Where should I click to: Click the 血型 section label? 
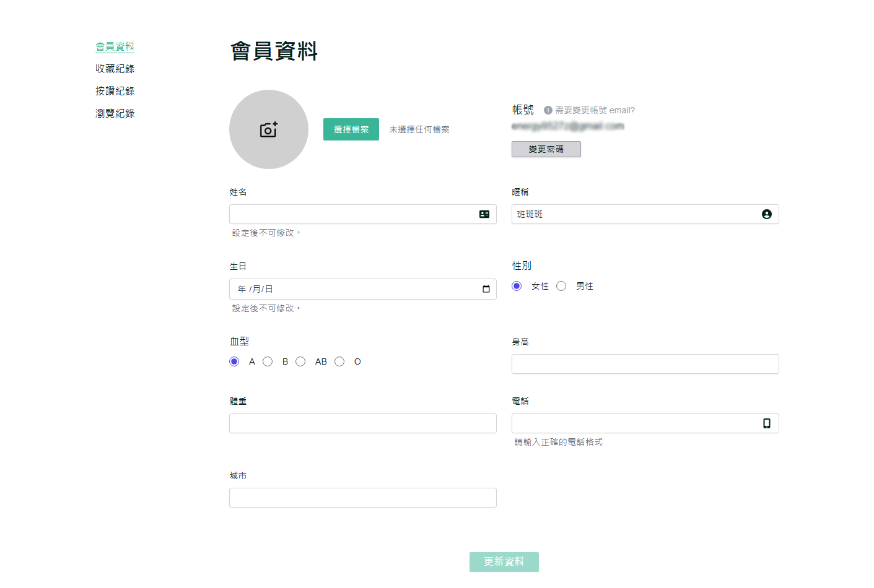pyautogui.click(x=239, y=341)
